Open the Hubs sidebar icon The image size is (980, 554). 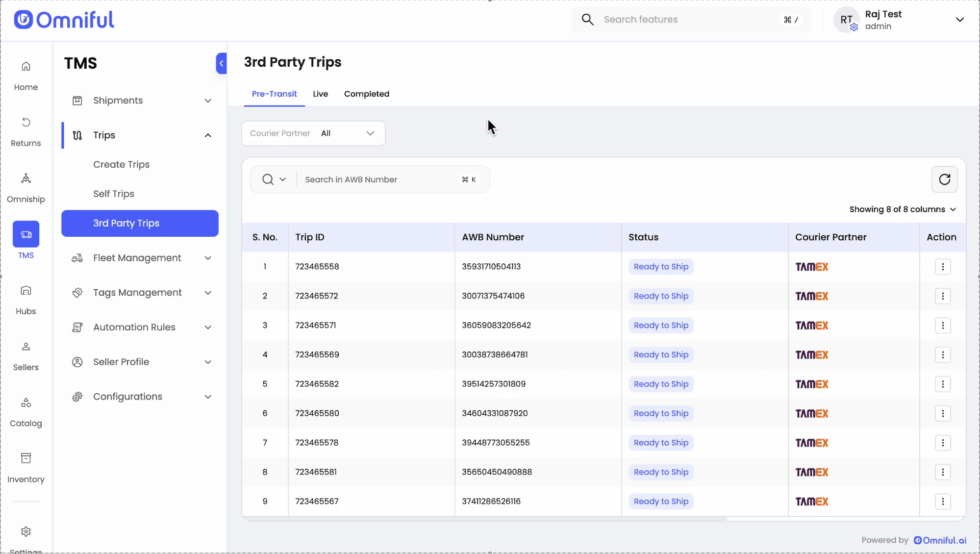[26, 291]
